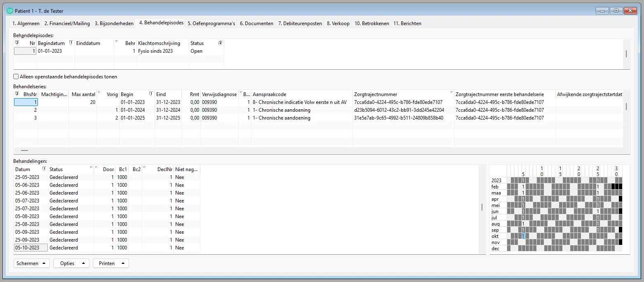
Task: Click the app logo icon in title bar
Action: point(10,11)
